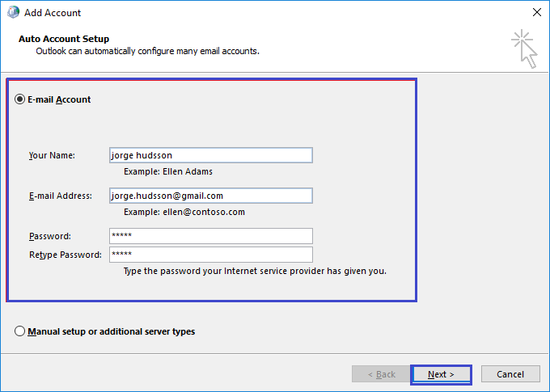
Task: Click the "Retype Password:" label
Action: pos(66,255)
